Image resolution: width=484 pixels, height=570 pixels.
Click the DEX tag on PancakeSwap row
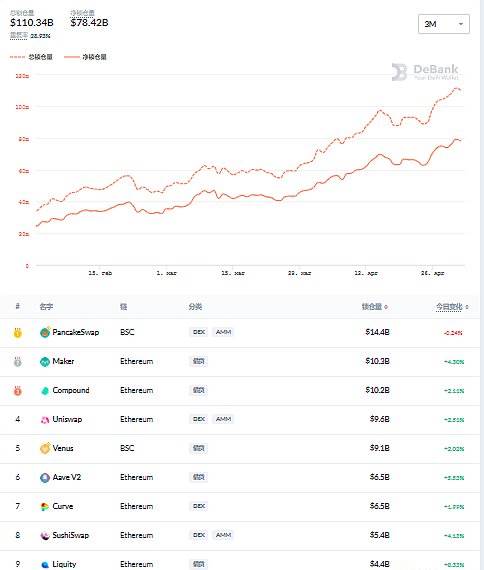[x=199, y=332]
